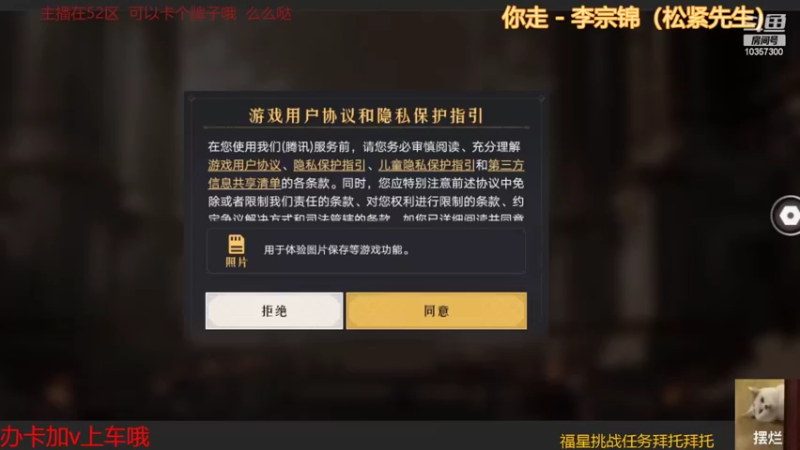Click the 照片 label under storage icon
800x450 pixels.
click(x=236, y=262)
